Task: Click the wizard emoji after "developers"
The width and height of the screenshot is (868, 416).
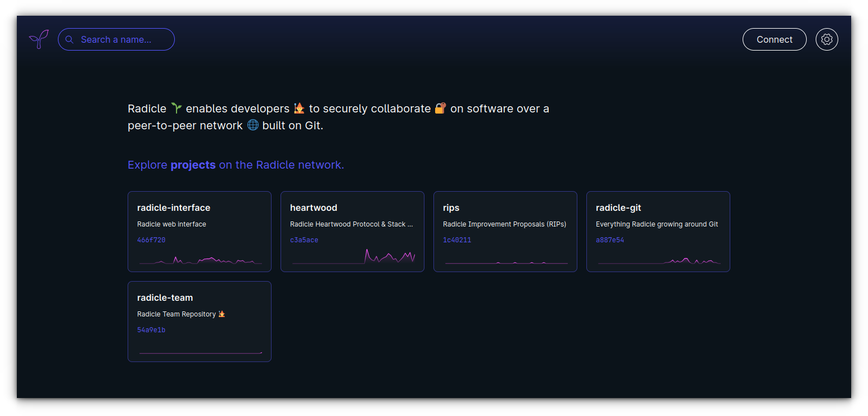Action: (299, 108)
